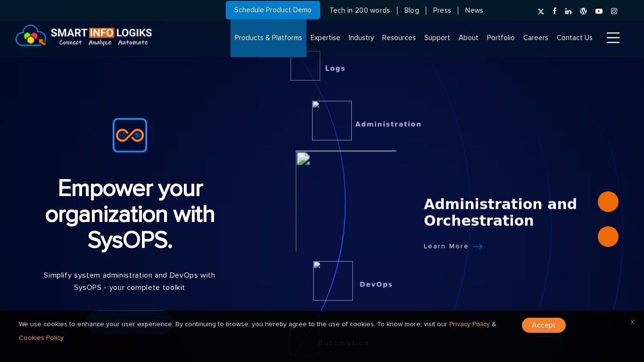Select the Logs label in the wheel

[x=335, y=68]
